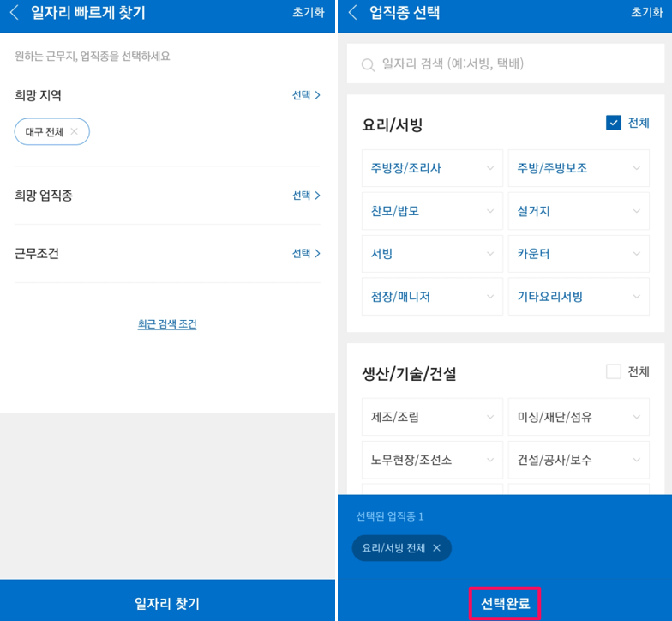Viewport: 672px width, 621px height.
Task: Uncheck 요리/서빙 전체 checkbox
Action: click(x=614, y=123)
